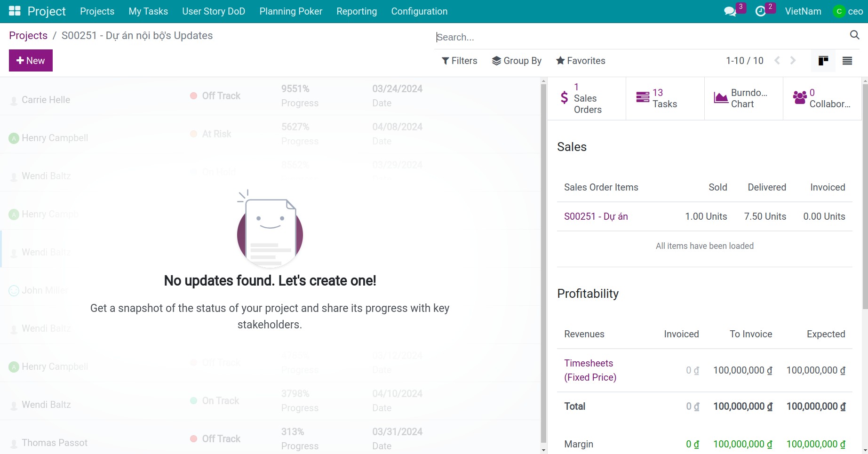Open the Burndown Chart stat button
The height and width of the screenshot is (454, 868).
[744, 98]
